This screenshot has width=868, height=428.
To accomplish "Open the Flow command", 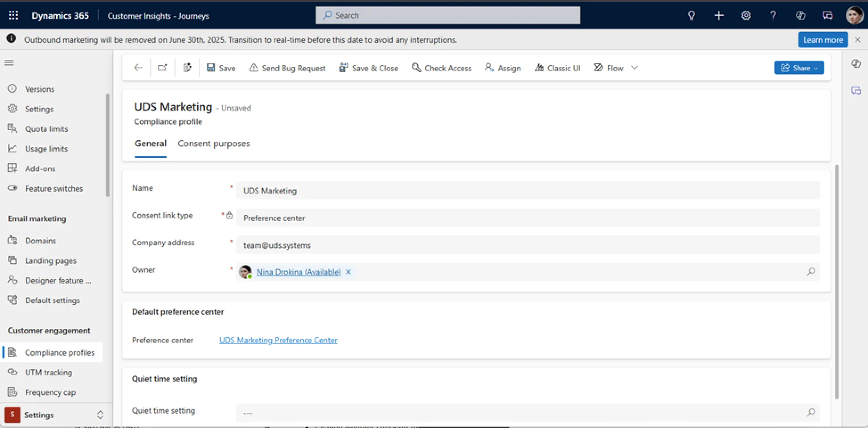I will (609, 68).
